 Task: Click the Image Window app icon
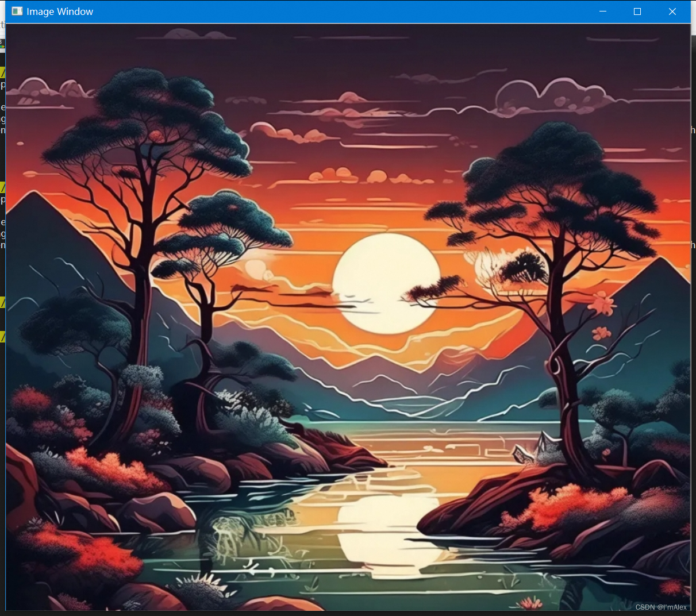click(17, 11)
